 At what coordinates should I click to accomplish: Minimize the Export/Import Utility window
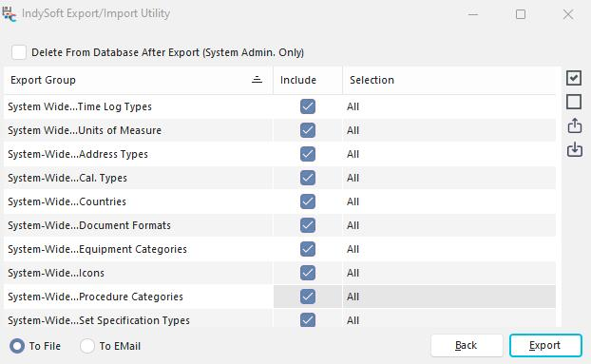(473, 14)
